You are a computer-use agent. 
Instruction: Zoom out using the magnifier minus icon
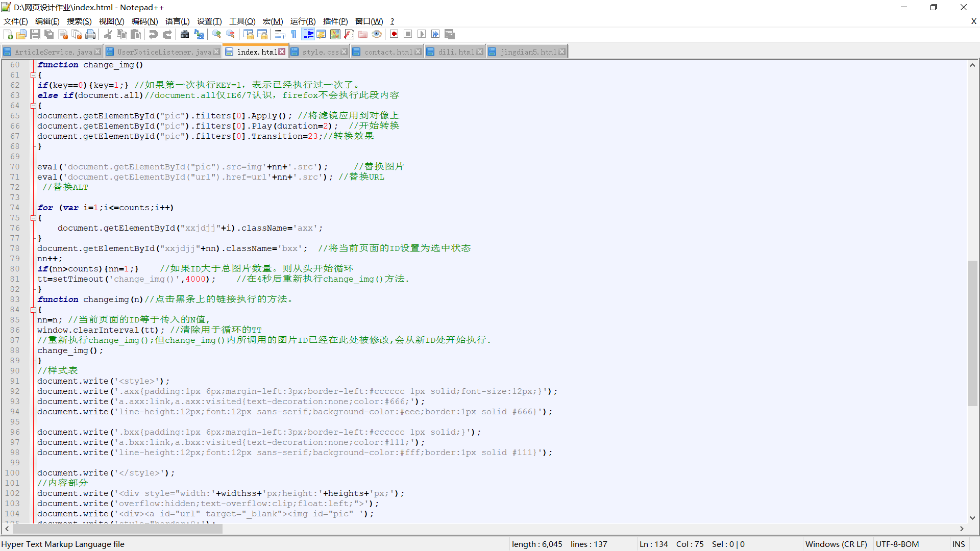tap(231, 34)
